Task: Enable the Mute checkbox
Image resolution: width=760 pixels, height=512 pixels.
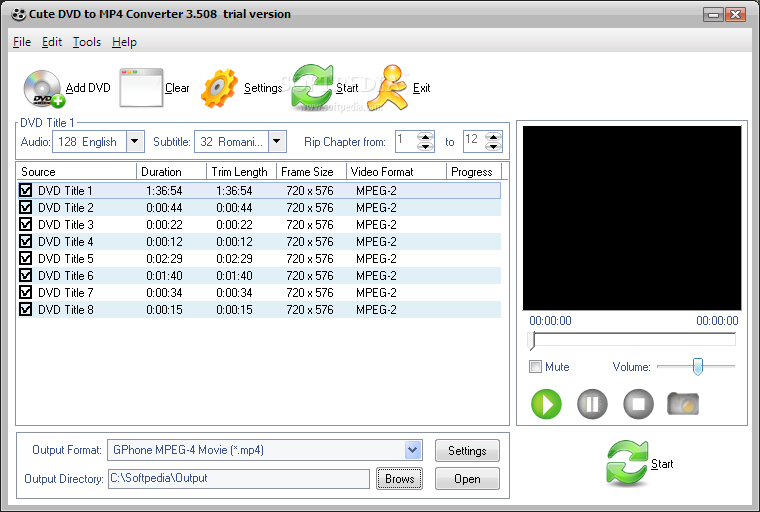Action: (x=535, y=367)
